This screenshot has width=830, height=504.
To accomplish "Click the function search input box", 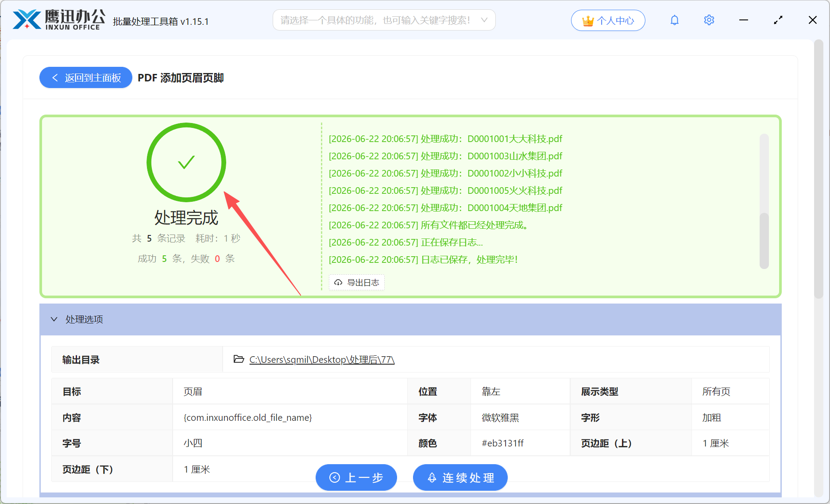I will (x=384, y=20).
